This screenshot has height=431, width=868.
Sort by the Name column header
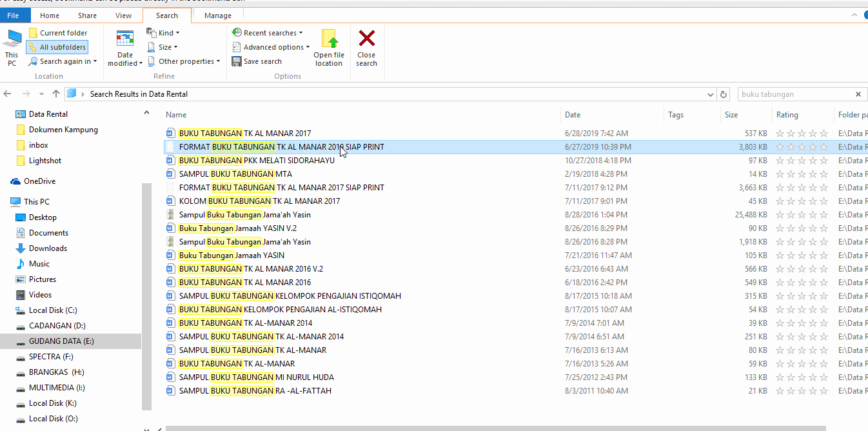176,115
